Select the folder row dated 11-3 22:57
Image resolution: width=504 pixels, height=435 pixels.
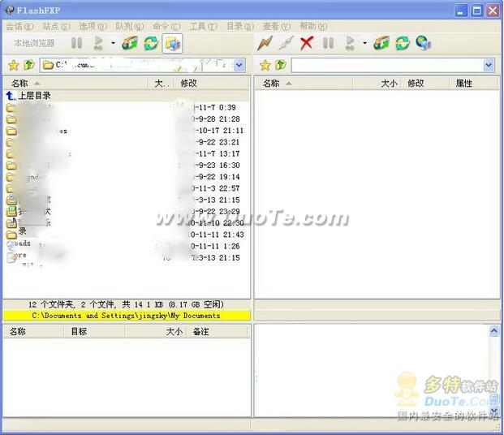127,188
